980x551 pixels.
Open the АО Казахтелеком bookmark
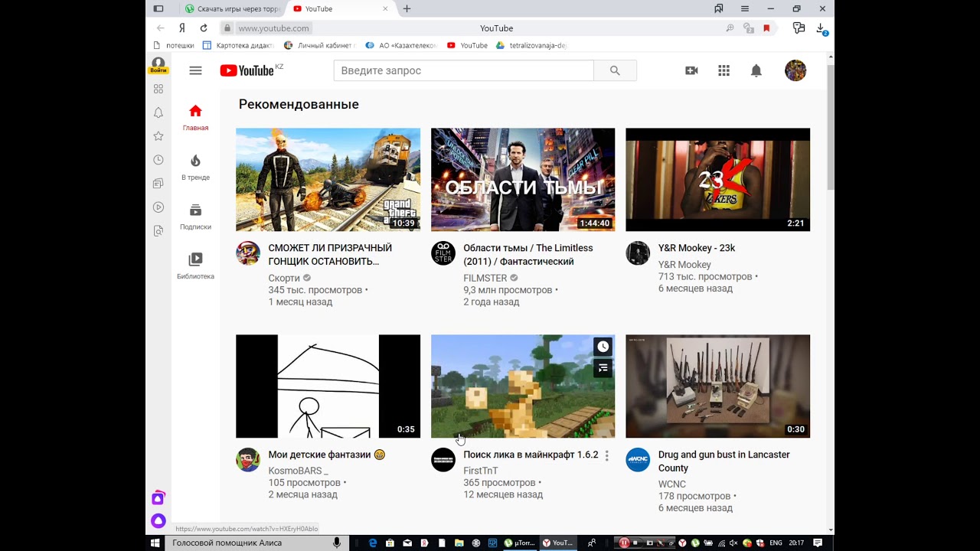402,45
